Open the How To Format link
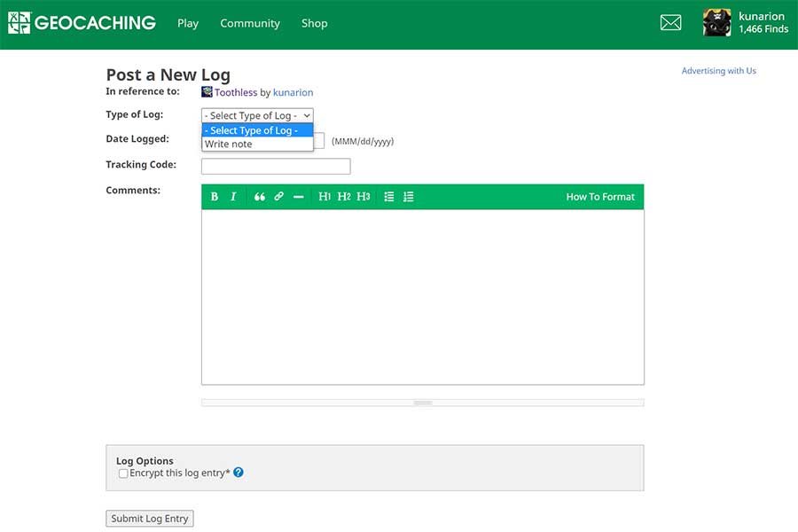Screen dimensions: 798x532 (600, 197)
